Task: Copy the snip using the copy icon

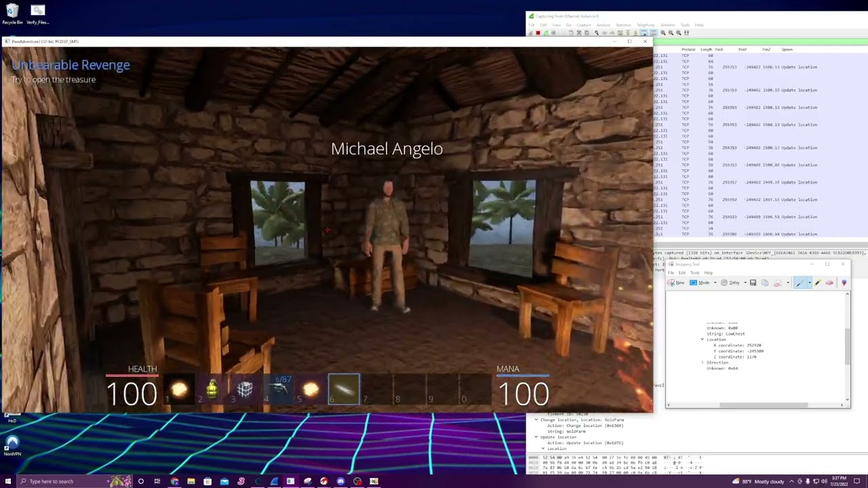Action: [765, 283]
